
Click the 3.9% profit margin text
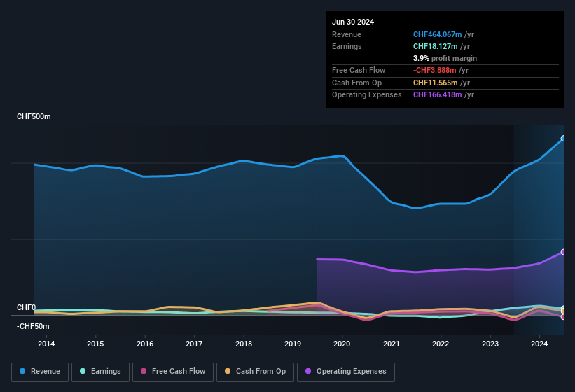tap(445, 59)
